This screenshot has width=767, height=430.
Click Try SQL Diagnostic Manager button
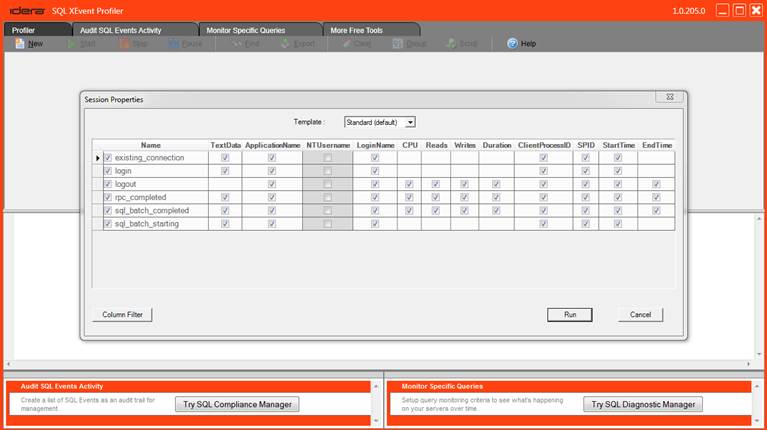click(x=643, y=404)
